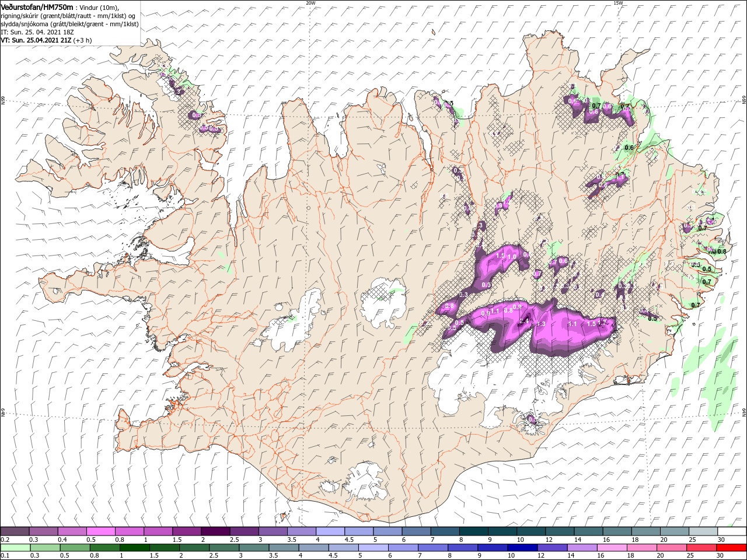Select the white 30 swatch in upper legend row
This screenshot has width=747, height=560.
(x=732, y=531)
